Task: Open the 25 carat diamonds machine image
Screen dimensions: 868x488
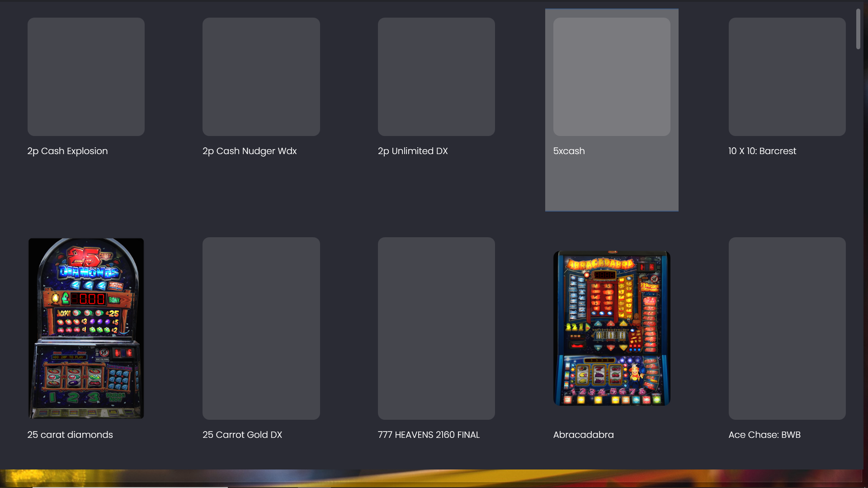Action: coord(86,328)
